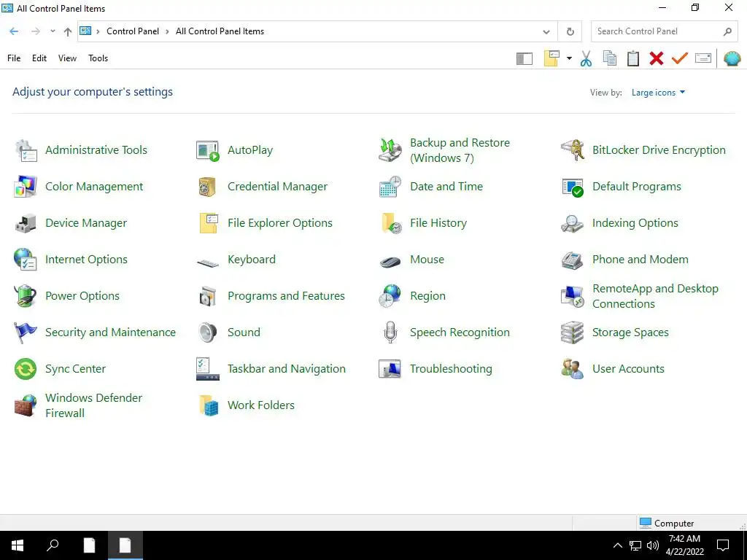This screenshot has height=560, width=747.
Task: Open the User Accounts icon
Action: tap(572, 369)
